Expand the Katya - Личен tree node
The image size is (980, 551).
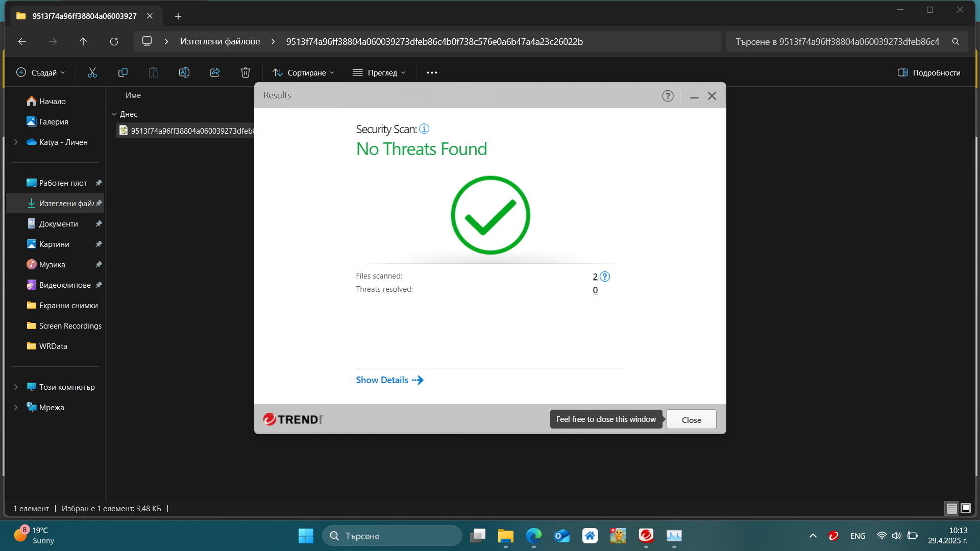tap(16, 142)
